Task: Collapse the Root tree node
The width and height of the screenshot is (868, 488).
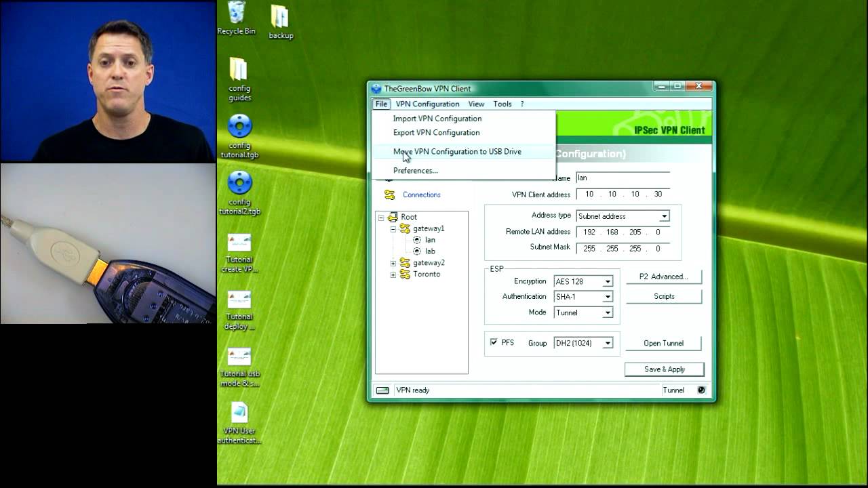Action: coord(381,218)
